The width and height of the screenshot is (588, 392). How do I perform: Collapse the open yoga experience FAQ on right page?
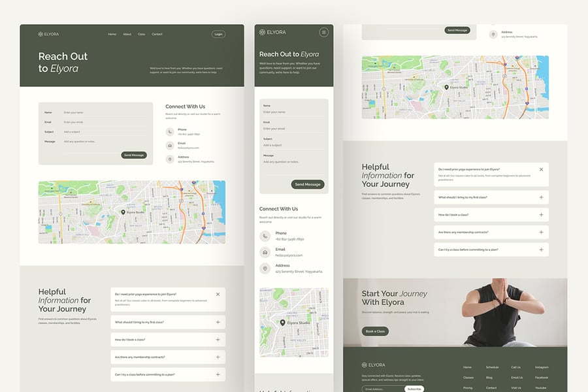(x=541, y=169)
